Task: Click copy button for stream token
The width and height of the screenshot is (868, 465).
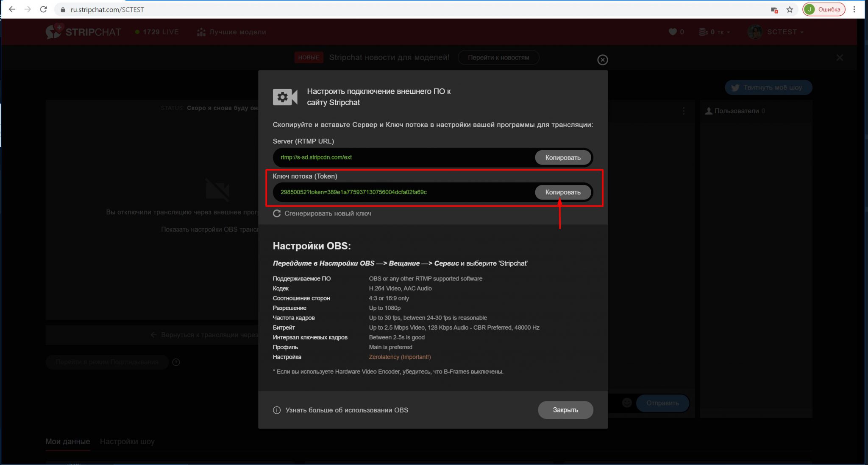Action: (563, 191)
